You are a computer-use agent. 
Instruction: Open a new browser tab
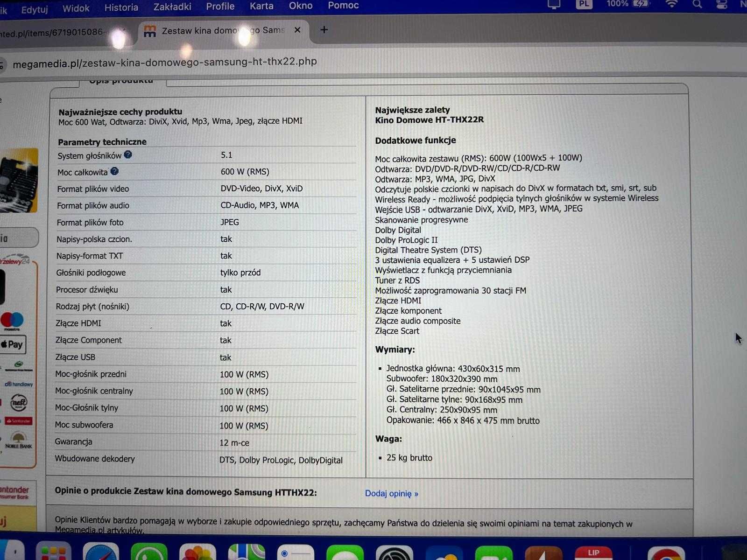[324, 30]
